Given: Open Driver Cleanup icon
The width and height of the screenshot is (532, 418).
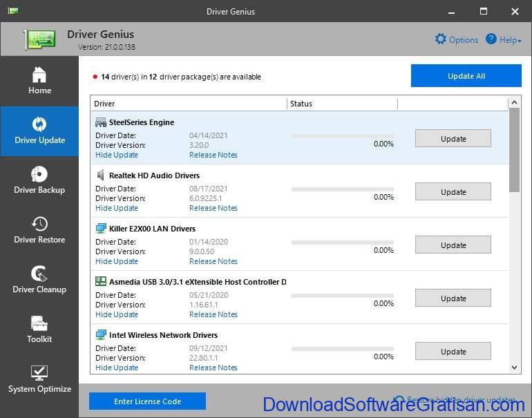Looking at the screenshot, I should pyautogui.click(x=39, y=274).
